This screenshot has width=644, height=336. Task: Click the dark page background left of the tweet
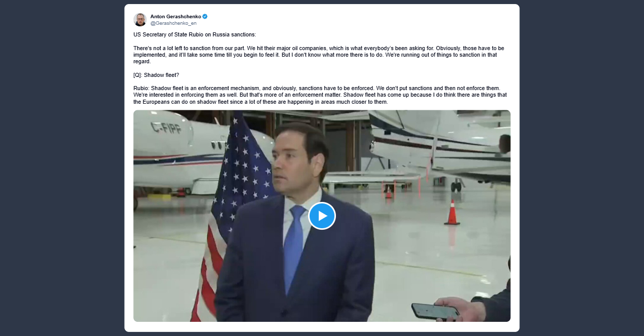coord(62,168)
